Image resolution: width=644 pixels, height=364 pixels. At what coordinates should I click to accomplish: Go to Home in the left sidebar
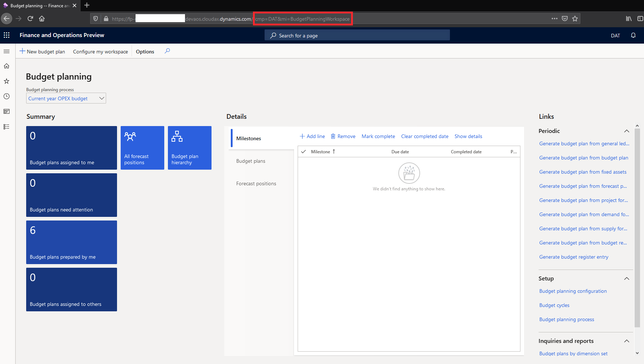pyautogui.click(x=7, y=66)
